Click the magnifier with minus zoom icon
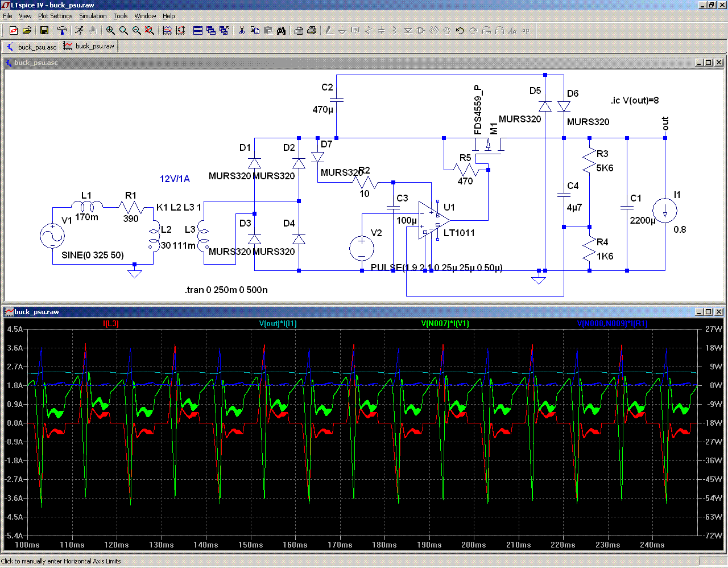Viewport: 728px width, 568px height. (x=136, y=31)
